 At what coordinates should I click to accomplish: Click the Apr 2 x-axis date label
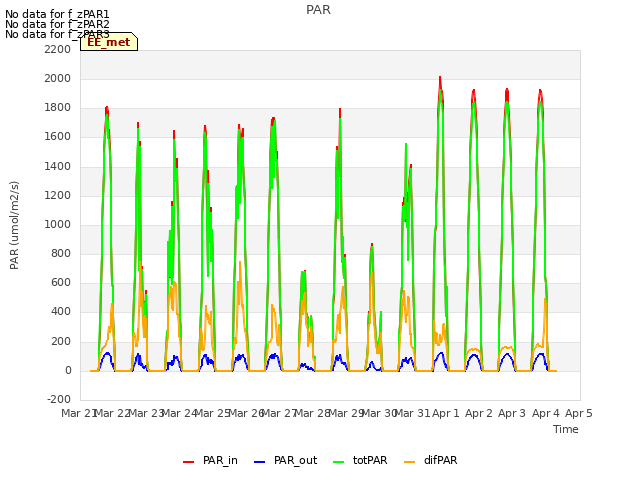pyautogui.click(x=479, y=413)
